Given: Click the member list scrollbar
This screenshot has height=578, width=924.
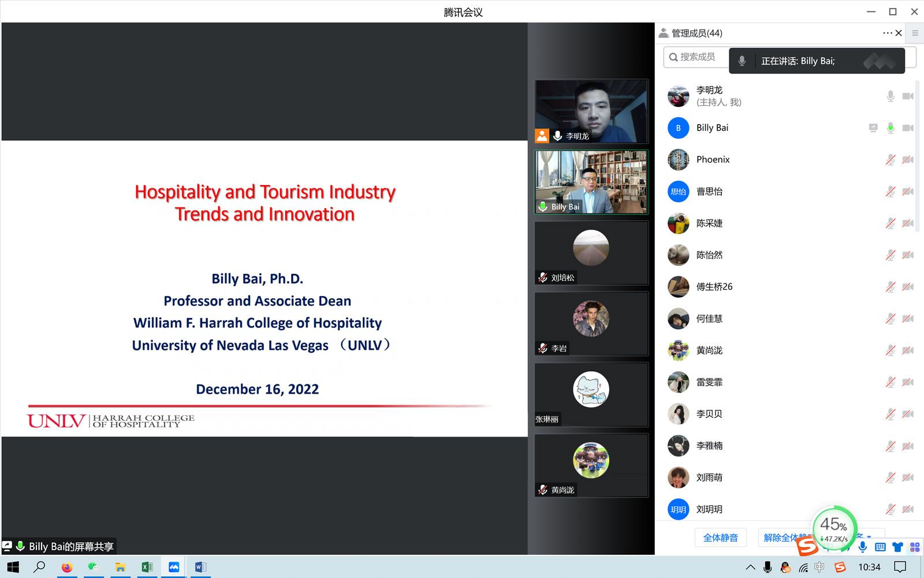Looking at the screenshot, I should point(918,156).
